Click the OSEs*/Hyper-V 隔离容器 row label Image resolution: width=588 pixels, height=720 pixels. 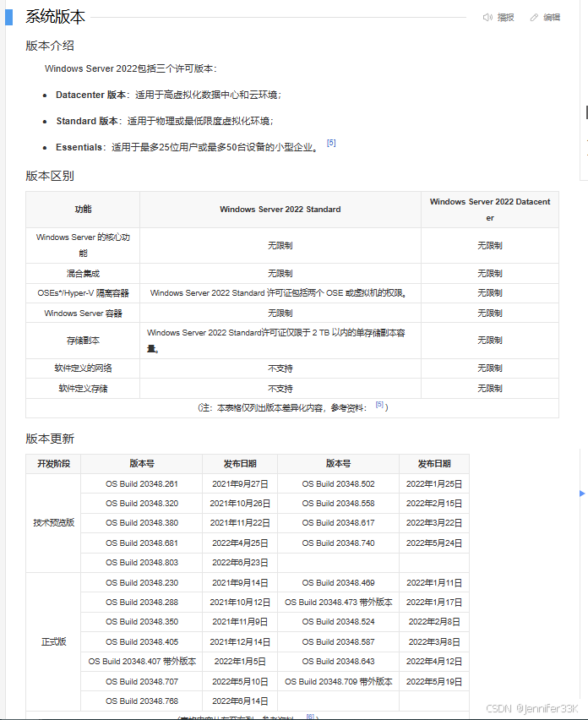click(83, 293)
